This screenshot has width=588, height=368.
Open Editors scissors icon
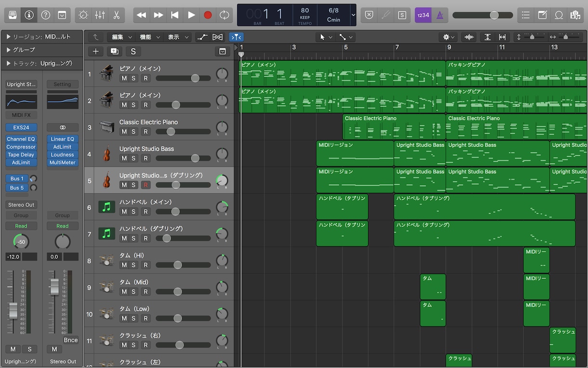(x=116, y=15)
